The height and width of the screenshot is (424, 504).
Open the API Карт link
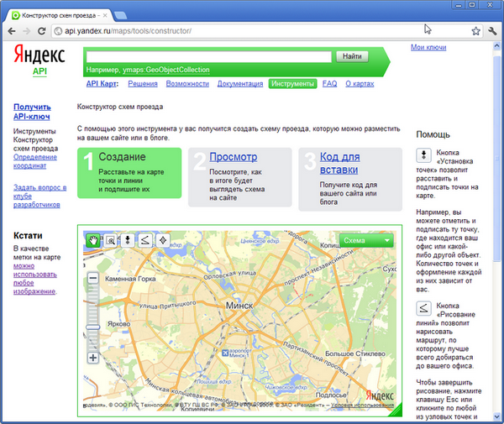(x=102, y=84)
